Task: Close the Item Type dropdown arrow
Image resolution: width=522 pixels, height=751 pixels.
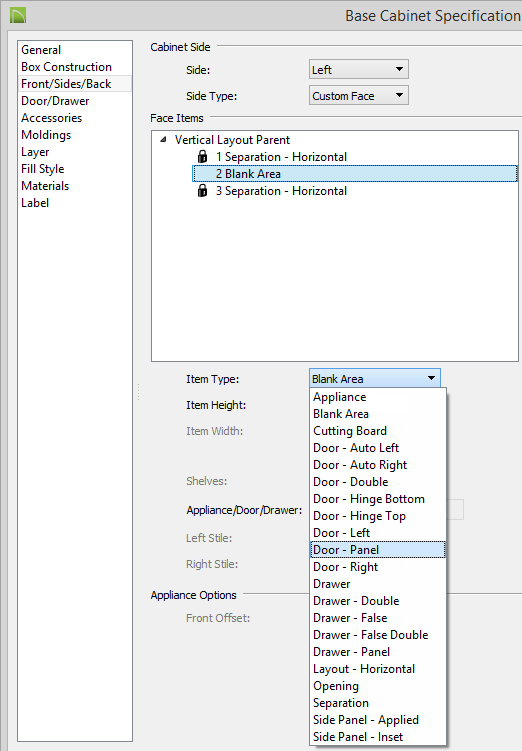Action: 431,378
